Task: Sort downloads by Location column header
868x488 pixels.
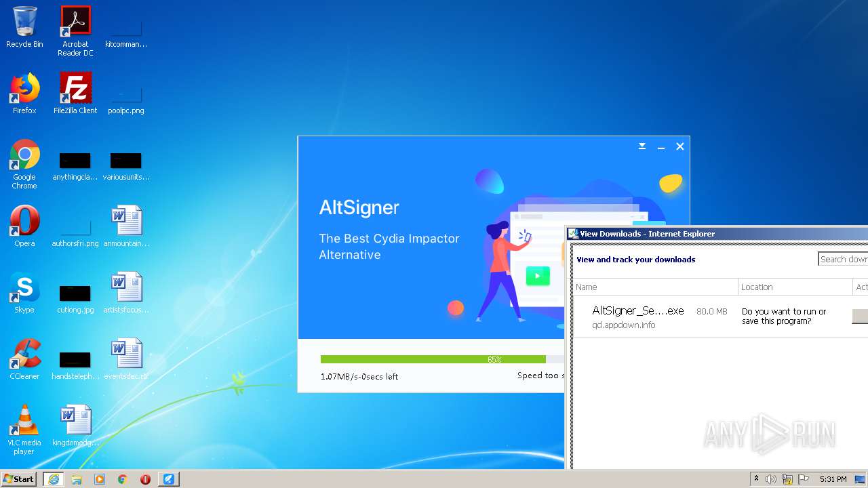Action: (795, 287)
